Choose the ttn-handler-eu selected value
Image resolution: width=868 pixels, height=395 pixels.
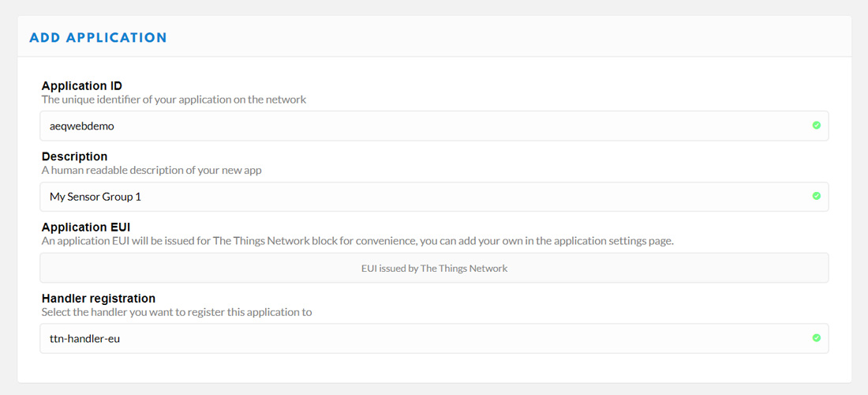[x=84, y=338]
